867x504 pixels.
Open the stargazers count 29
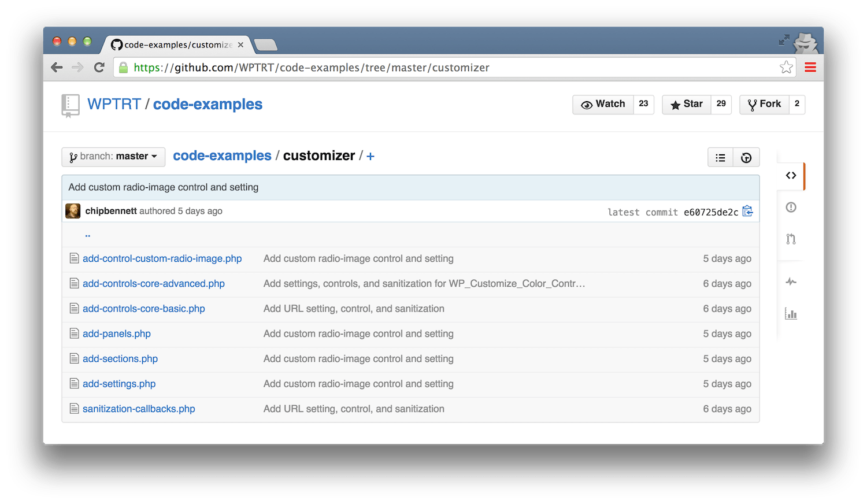[x=721, y=104]
